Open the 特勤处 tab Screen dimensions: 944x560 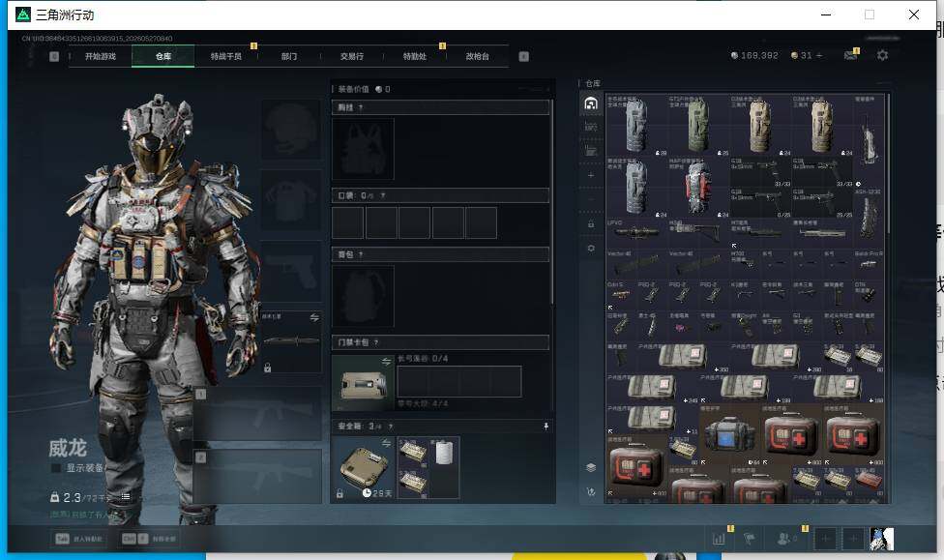(414, 56)
